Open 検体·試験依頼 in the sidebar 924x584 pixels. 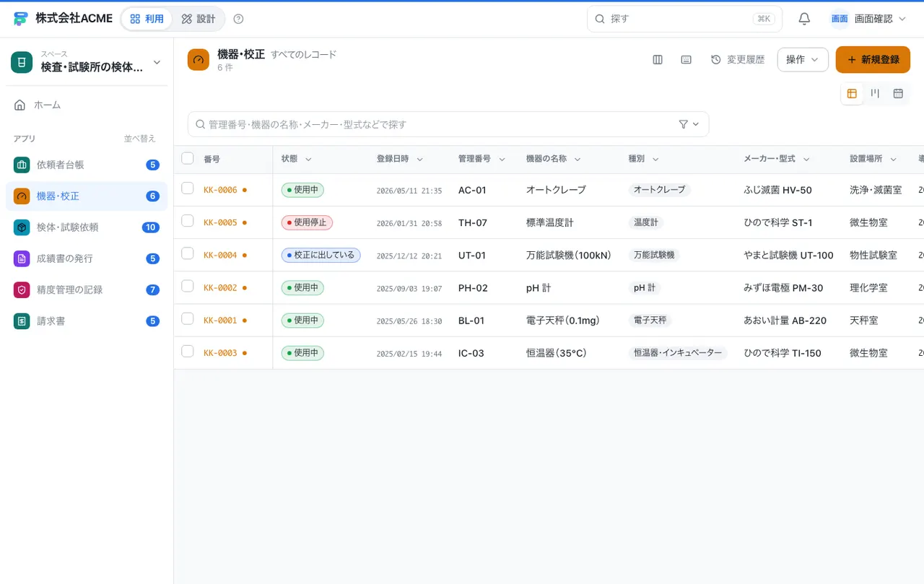[x=87, y=227]
